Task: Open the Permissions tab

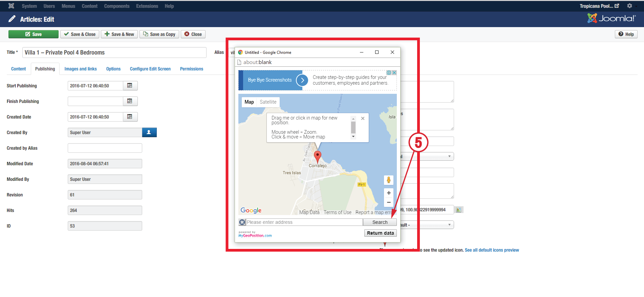Action: click(192, 69)
